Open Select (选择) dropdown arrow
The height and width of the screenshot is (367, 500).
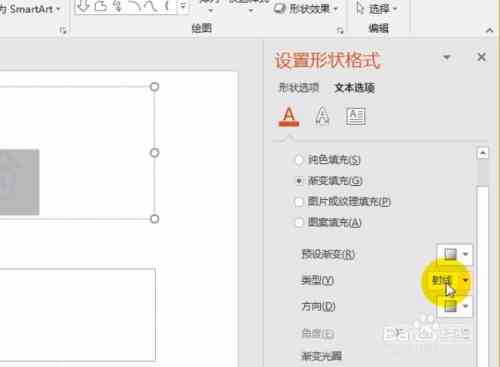395,9
